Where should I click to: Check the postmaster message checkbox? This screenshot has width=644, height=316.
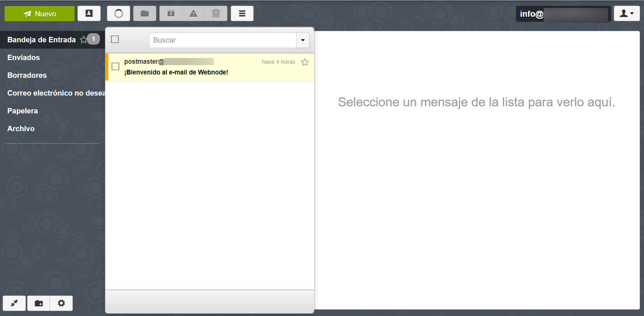[x=115, y=66]
